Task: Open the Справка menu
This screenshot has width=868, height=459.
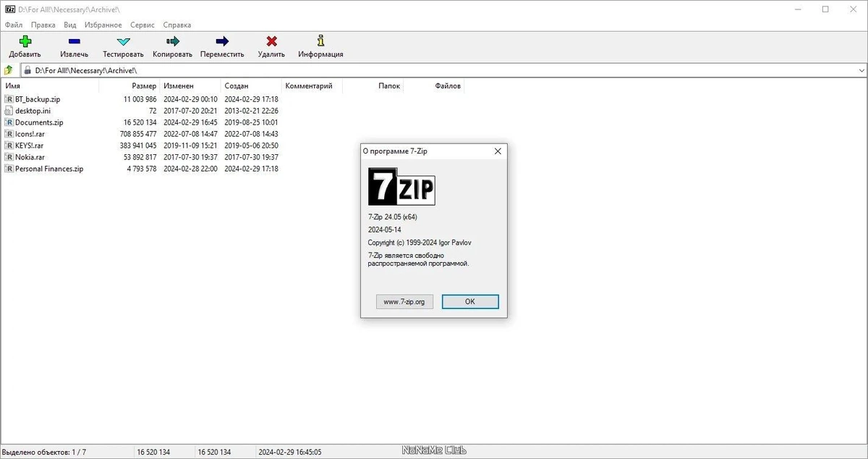Action: pos(177,25)
